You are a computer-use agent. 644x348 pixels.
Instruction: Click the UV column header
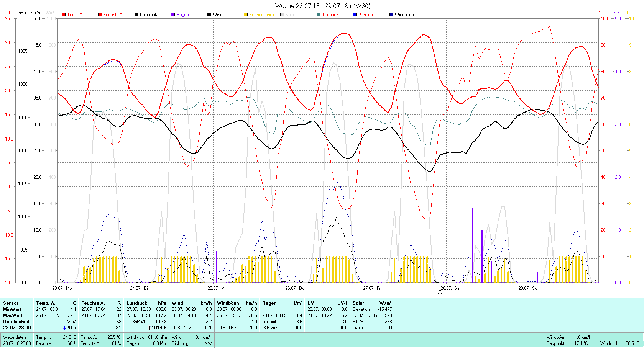(310, 303)
